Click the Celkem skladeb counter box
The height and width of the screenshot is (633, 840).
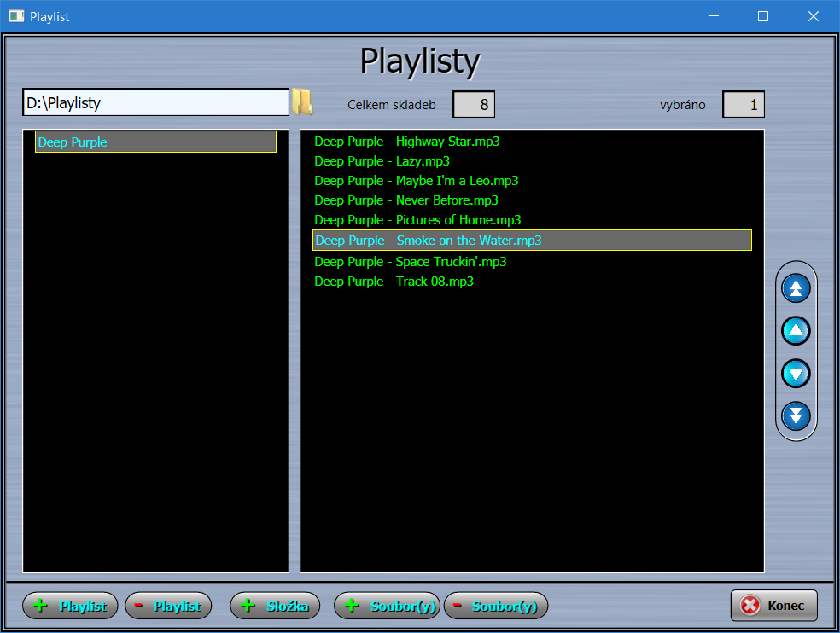click(474, 105)
